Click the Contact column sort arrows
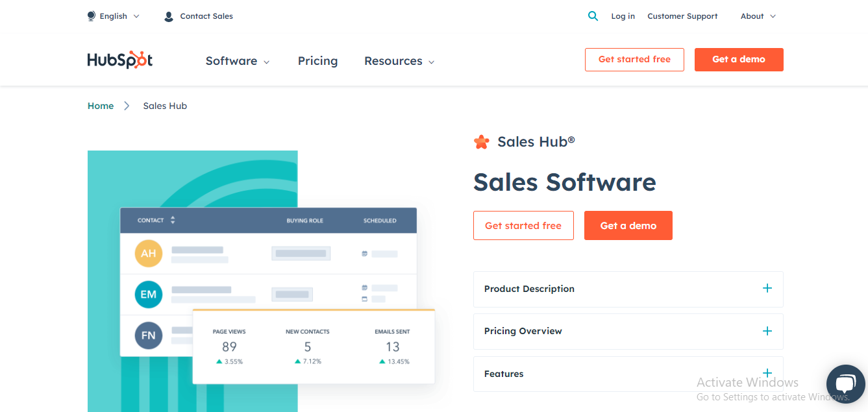The width and height of the screenshot is (868, 412). (x=173, y=221)
